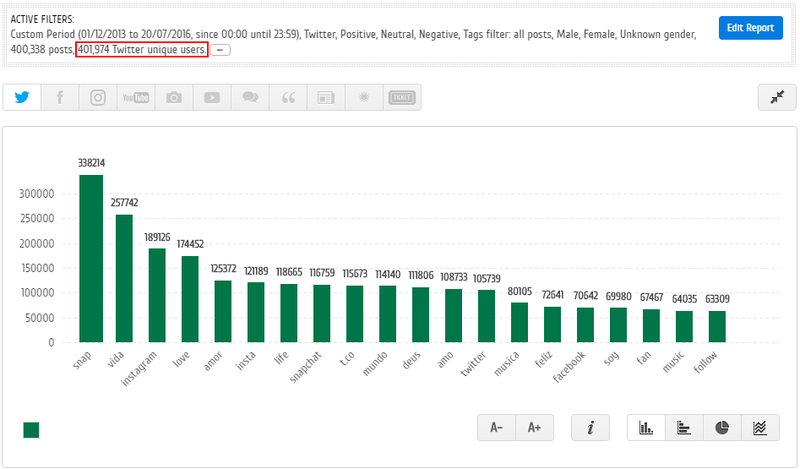Viewport: 800px width, 469px height.
Task: Select the Twitter source tab
Action: click(22, 97)
